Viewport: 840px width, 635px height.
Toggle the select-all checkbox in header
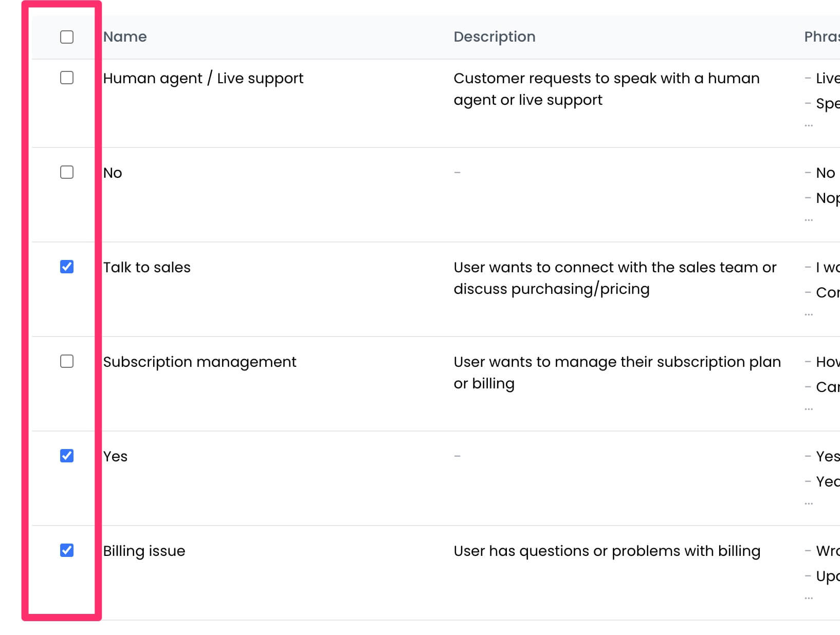pos(67,37)
